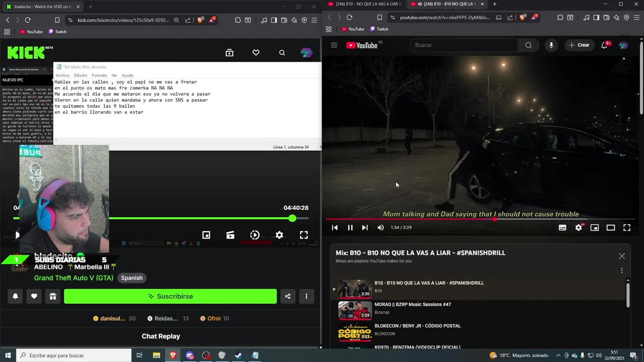Open YouTube hamburger guide menu

[x=334, y=45]
